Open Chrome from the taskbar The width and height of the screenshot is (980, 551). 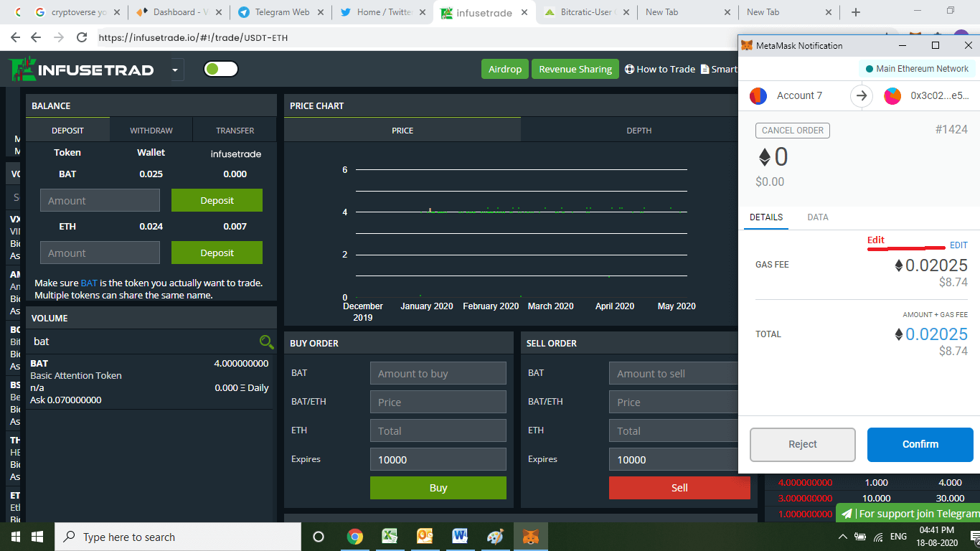tap(354, 537)
